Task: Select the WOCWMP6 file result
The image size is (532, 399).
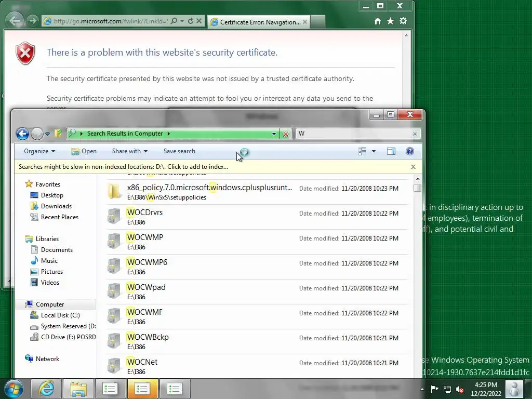Action: click(257, 267)
